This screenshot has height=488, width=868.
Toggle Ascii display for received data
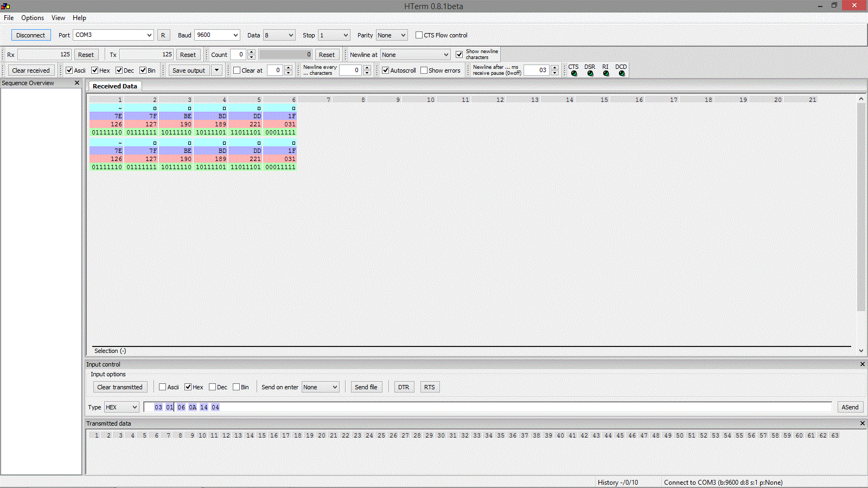pos(75,70)
